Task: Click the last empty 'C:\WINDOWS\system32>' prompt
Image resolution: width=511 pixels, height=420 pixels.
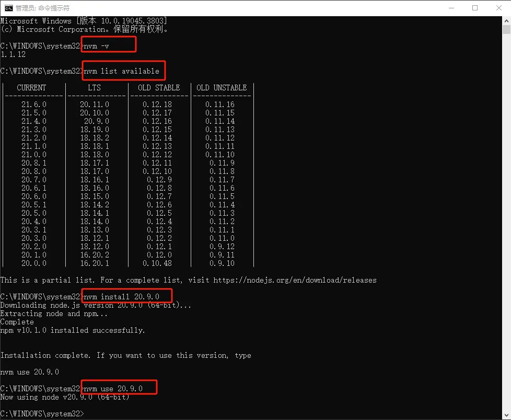Action: pyautogui.click(x=42, y=414)
